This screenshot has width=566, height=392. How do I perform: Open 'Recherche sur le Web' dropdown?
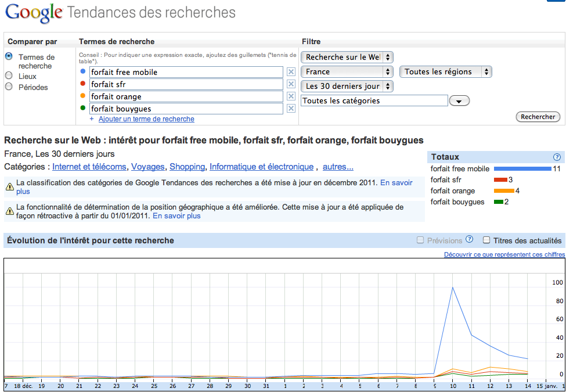click(347, 57)
